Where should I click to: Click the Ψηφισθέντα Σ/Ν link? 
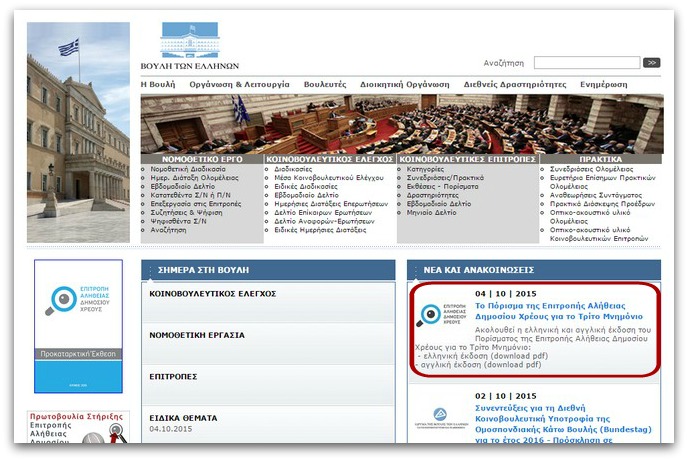point(181,221)
